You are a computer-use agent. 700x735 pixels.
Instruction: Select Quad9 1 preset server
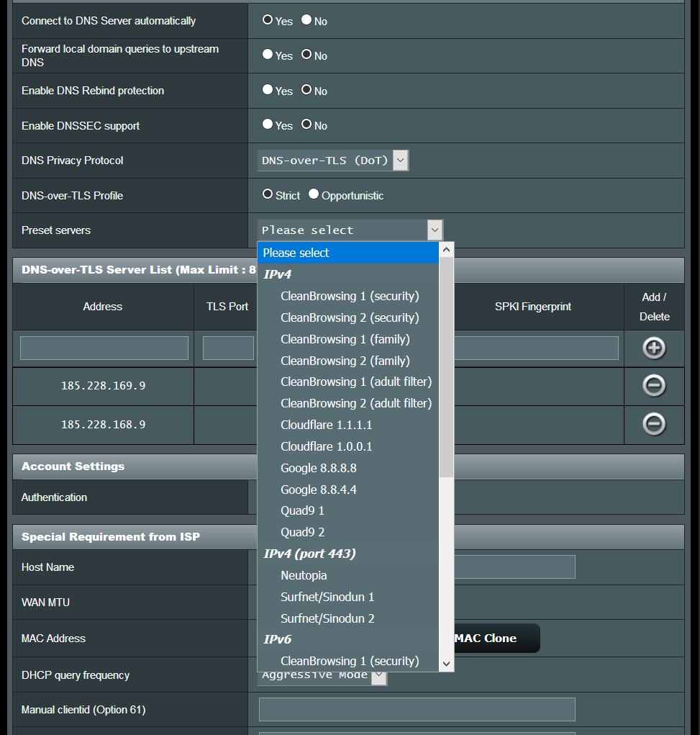pos(302,510)
